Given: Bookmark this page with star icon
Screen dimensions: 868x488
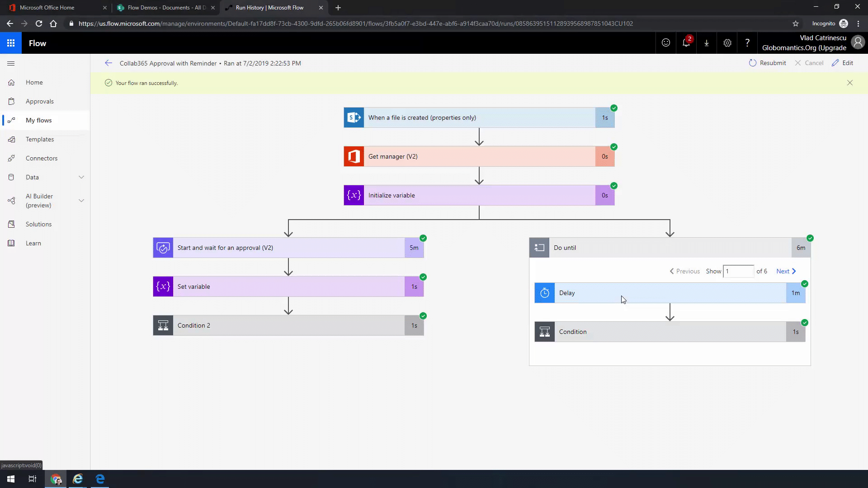Looking at the screenshot, I should pos(796,23).
